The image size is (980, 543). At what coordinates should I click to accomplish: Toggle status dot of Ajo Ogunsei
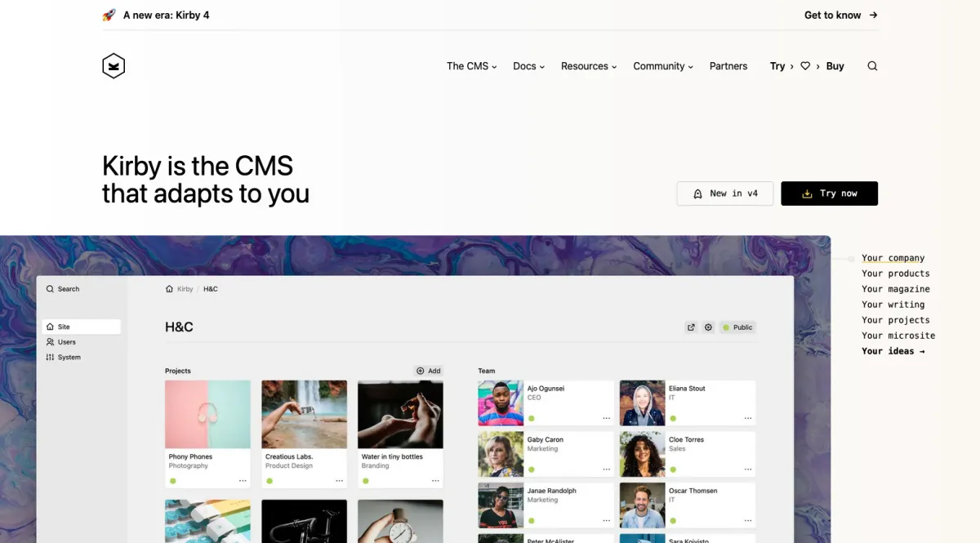pyautogui.click(x=532, y=418)
